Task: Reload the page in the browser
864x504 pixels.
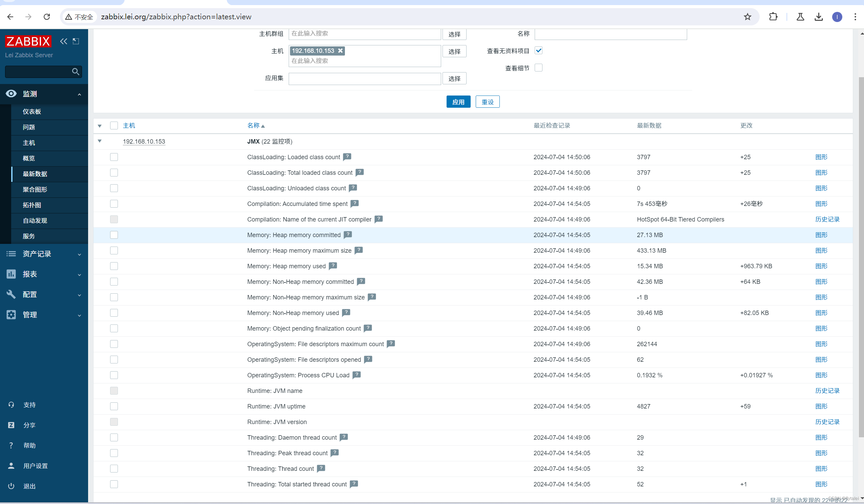Action: pyautogui.click(x=47, y=17)
